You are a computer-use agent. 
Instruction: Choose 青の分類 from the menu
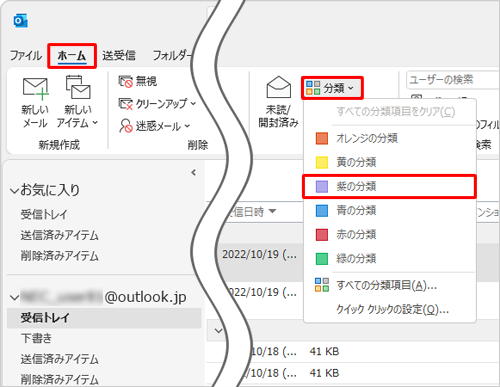pyautogui.click(x=389, y=211)
